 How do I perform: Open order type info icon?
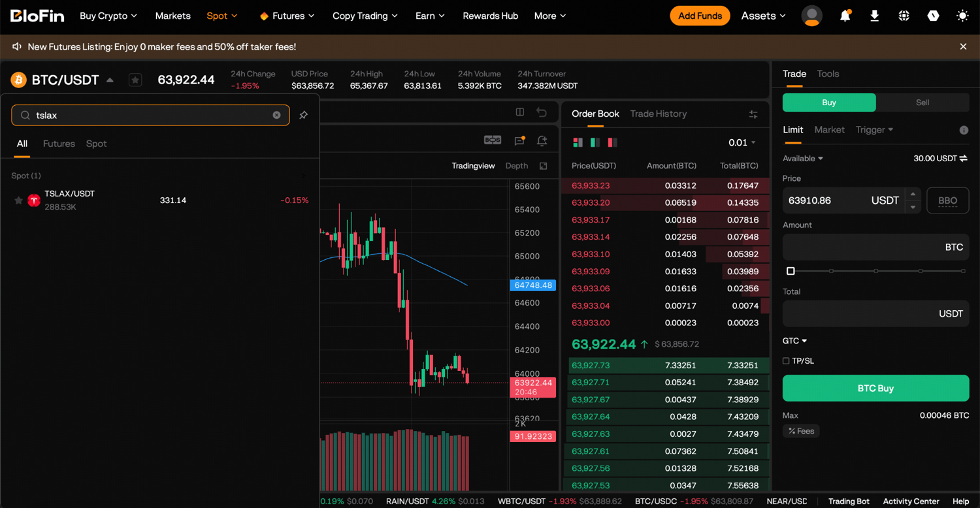point(964,130)
